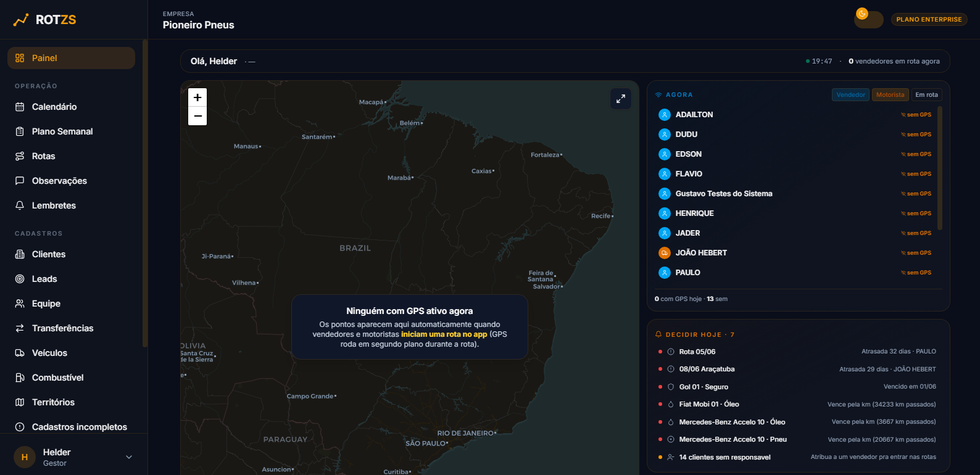Click JOÃO HEBERT's orange driver avatar
Screen dimensions: 980x475
(x=665, y=253)
